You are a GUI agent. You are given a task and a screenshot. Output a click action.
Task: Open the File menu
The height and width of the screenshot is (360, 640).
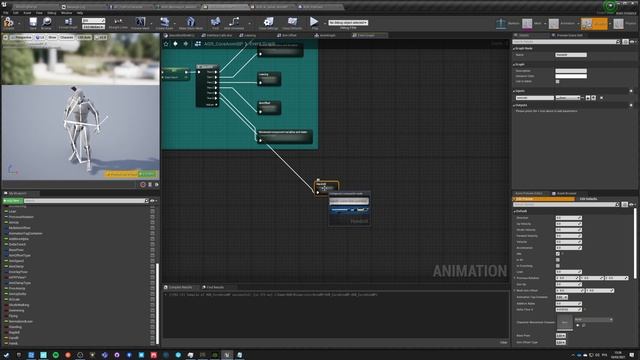click(6, 13)
